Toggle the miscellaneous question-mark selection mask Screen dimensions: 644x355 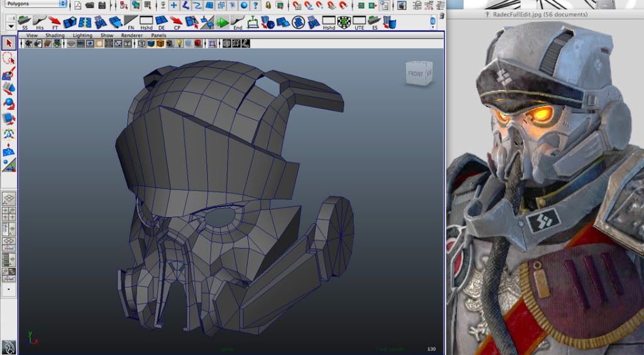(256, 5)
